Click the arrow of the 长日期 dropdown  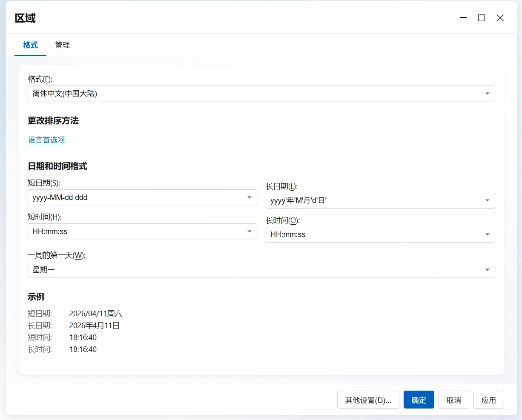pyautogui.click(x=488, y=200)
